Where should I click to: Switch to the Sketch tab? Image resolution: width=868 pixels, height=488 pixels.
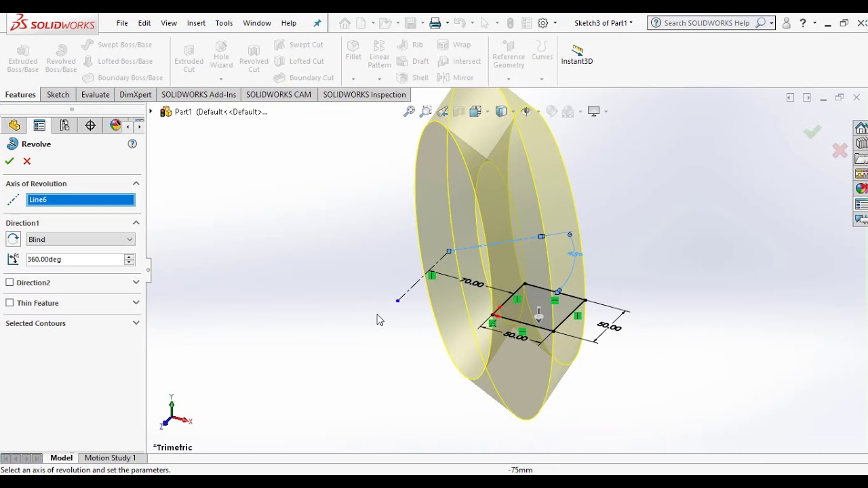(x=58, y=95)
